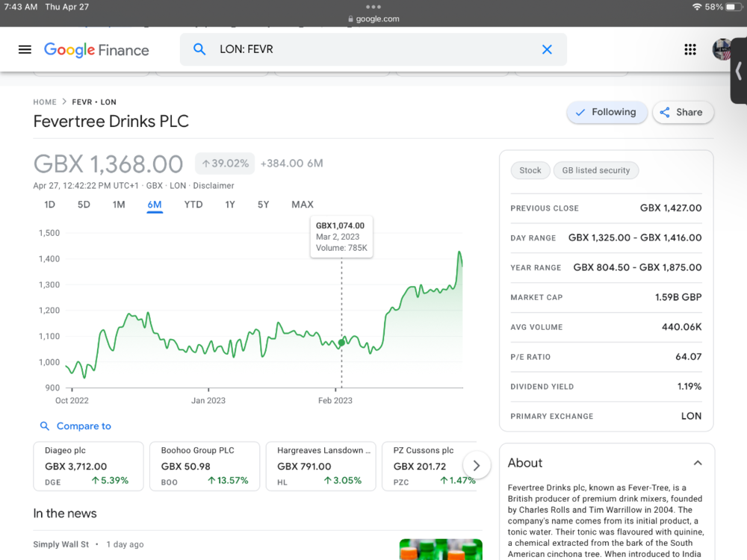
Task: Click the Mar 2, 2023 chart point
Action: (341, 343)
